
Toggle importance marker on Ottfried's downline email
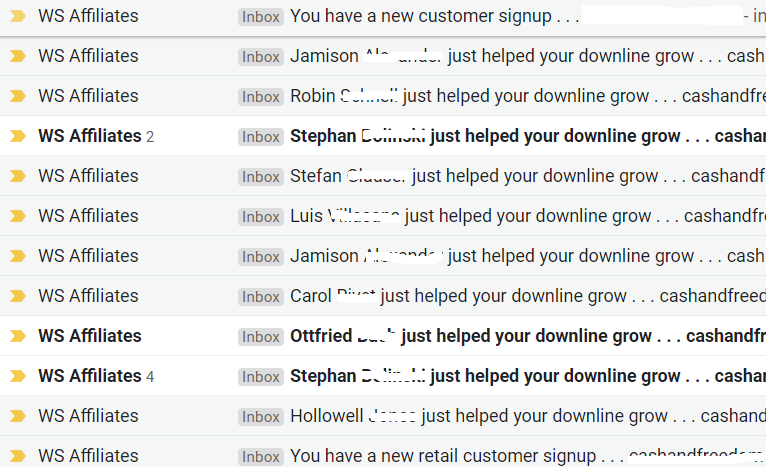click(18, 337)
